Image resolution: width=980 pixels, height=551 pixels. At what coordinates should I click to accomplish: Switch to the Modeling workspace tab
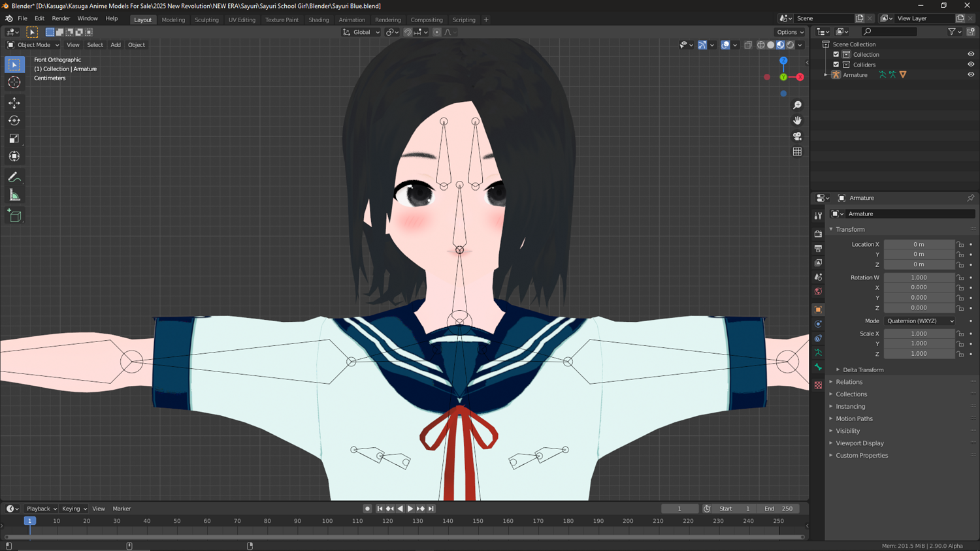173,20
